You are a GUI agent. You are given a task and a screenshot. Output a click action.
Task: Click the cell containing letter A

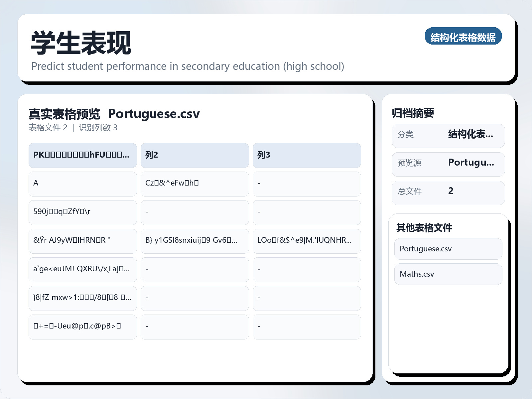point(82,184)
